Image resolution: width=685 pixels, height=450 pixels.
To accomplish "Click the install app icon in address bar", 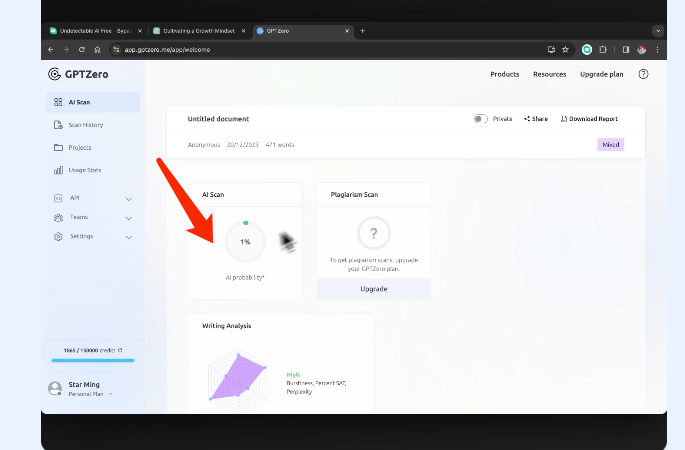I will tap(551, 50).
